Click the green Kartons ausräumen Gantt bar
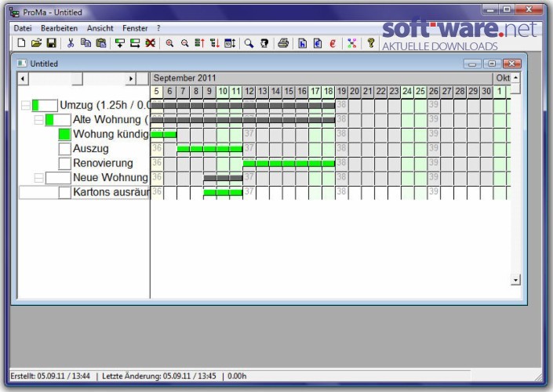The width and height of the screenshot is (553, 392). 223,193
